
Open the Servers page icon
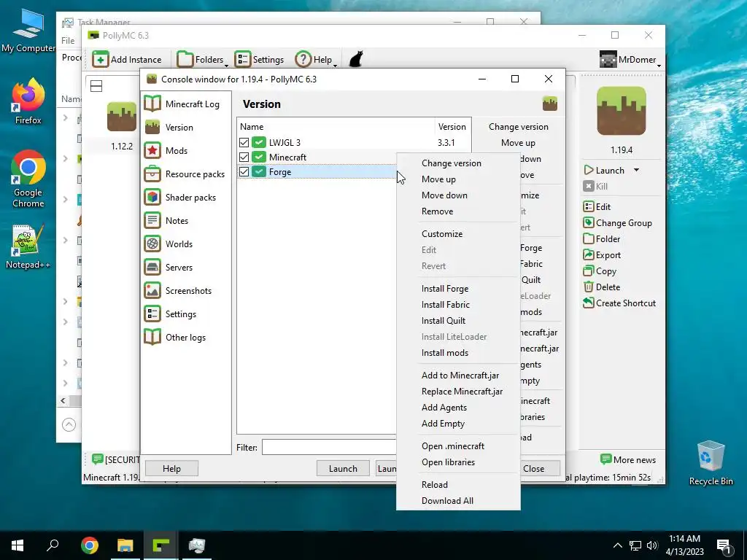152,267
